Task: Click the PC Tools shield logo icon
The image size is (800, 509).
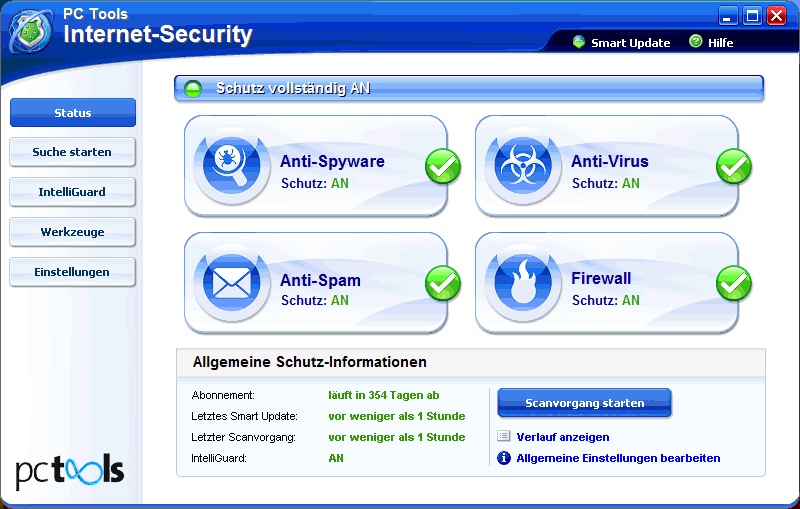Action: click(31, 31)
